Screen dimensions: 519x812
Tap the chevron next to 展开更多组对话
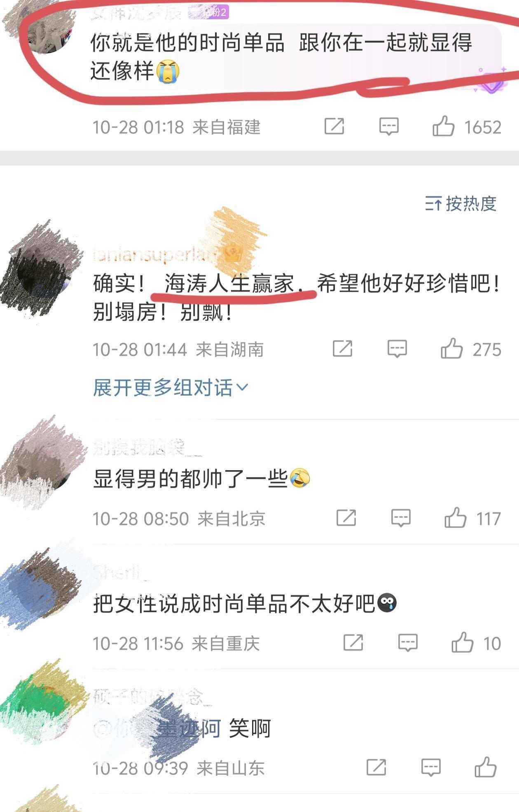click(x=242, y=387)
